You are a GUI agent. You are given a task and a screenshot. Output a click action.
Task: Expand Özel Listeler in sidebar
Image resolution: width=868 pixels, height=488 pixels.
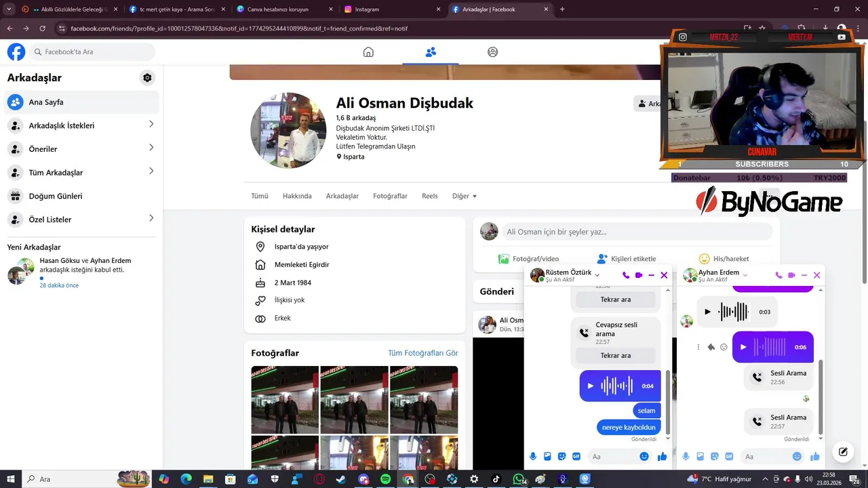point(151,218)
